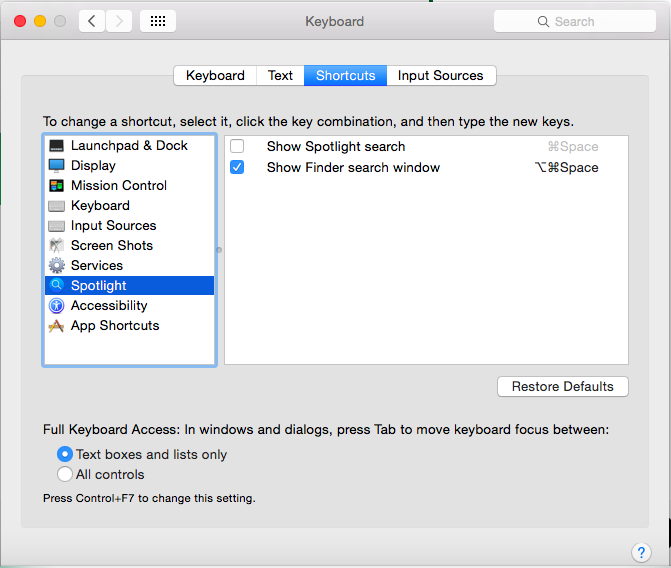Click the Services gear icon

coord(56,265)
